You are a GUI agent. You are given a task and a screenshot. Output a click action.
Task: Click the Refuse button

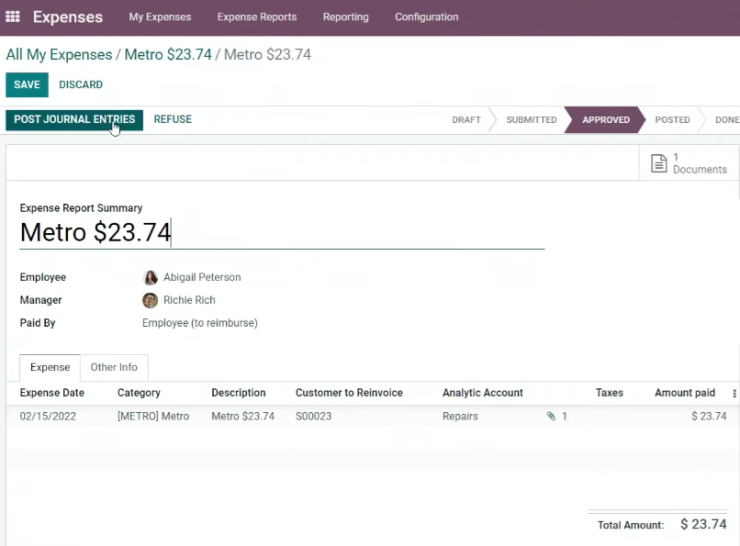click(173, 119)
